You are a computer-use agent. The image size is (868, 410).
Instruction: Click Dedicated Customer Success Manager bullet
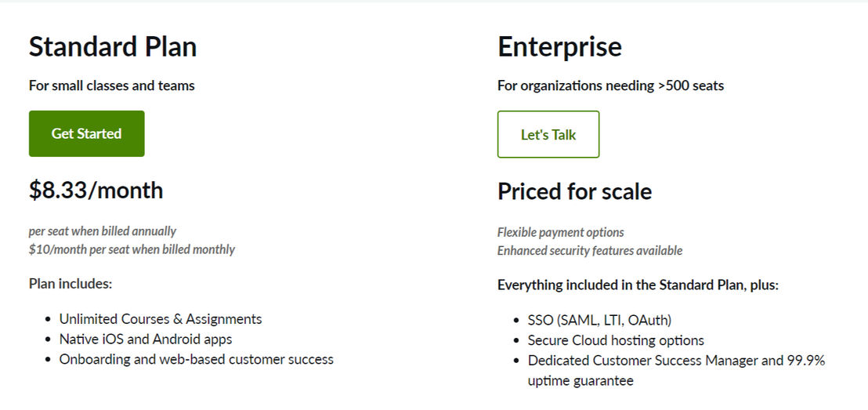(x=677, y=371)
